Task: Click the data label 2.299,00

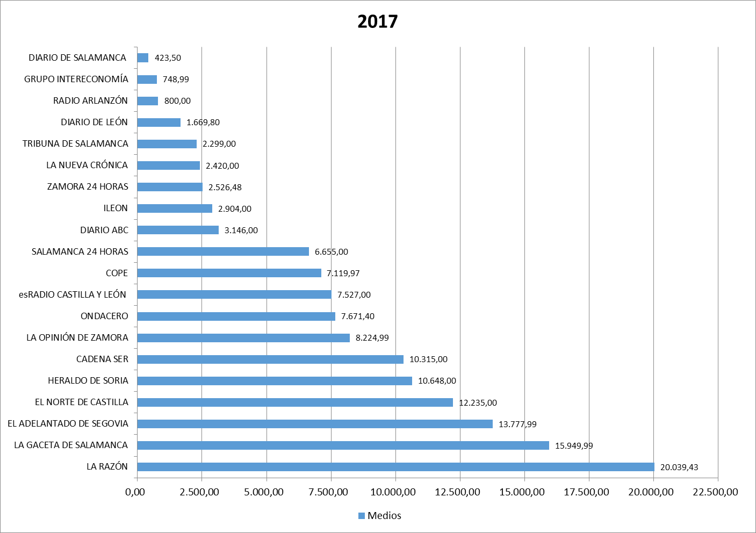Action: (x=219, y=144)
